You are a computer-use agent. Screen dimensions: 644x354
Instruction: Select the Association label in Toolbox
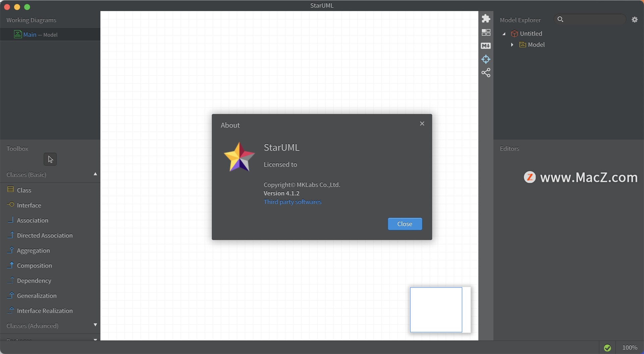(x=33, y=220)
